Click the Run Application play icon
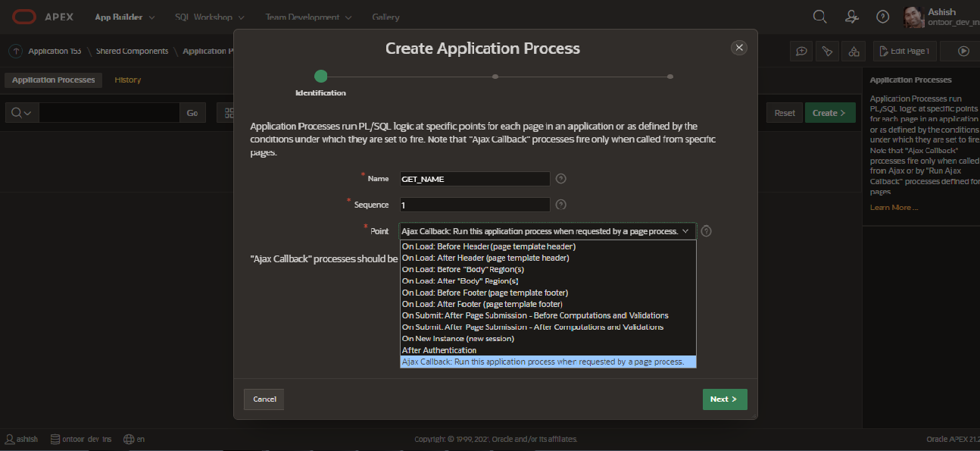 [x=963, y=51]
